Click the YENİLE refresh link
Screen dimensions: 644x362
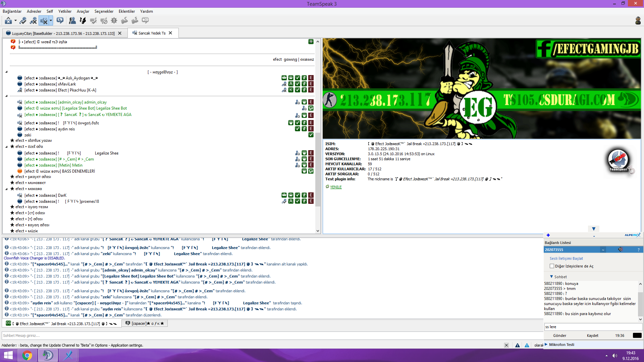pyautogui.click(x=336, y=187)
